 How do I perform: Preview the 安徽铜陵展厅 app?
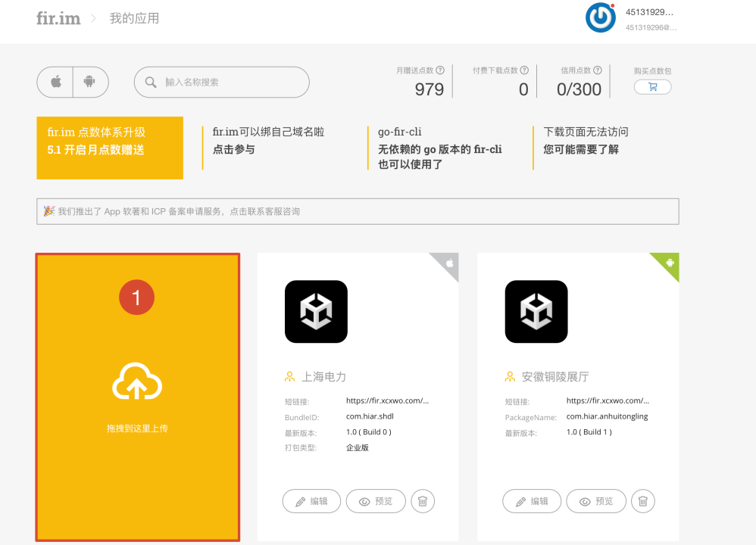(596, 501)
